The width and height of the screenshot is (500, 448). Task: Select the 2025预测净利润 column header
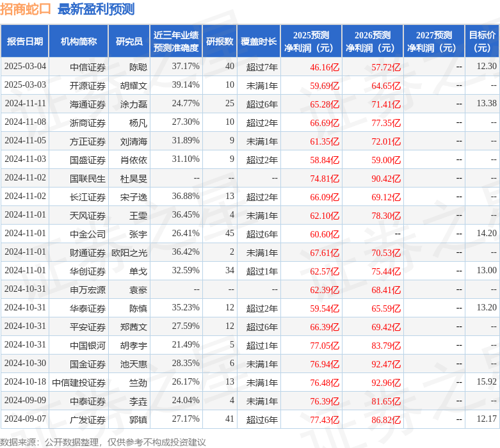(311, 41)
